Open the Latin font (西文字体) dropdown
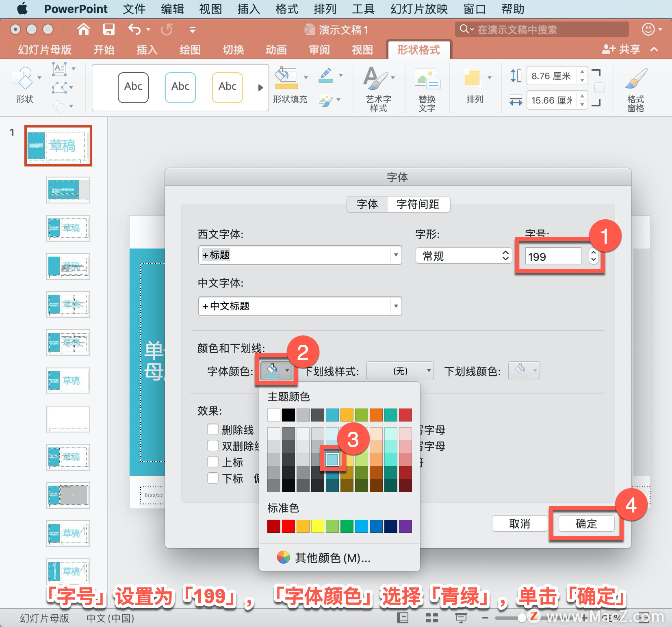Image resolution: width=672 pixels, height=627 pixels. pos(396,255)
